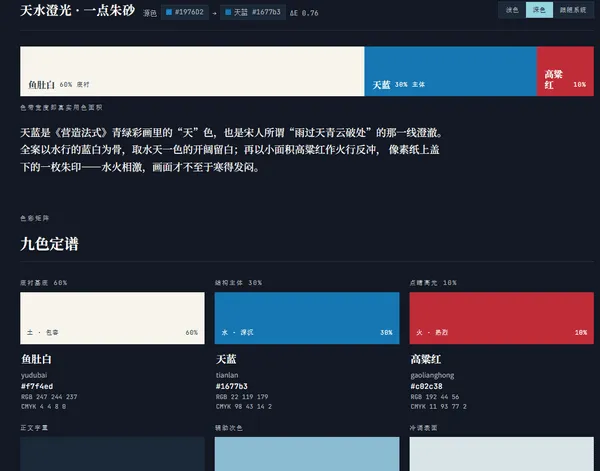The height and width of the screenshot is (471, 600).
Task: Click the hex value #c02c38
Action: (426, 386)
